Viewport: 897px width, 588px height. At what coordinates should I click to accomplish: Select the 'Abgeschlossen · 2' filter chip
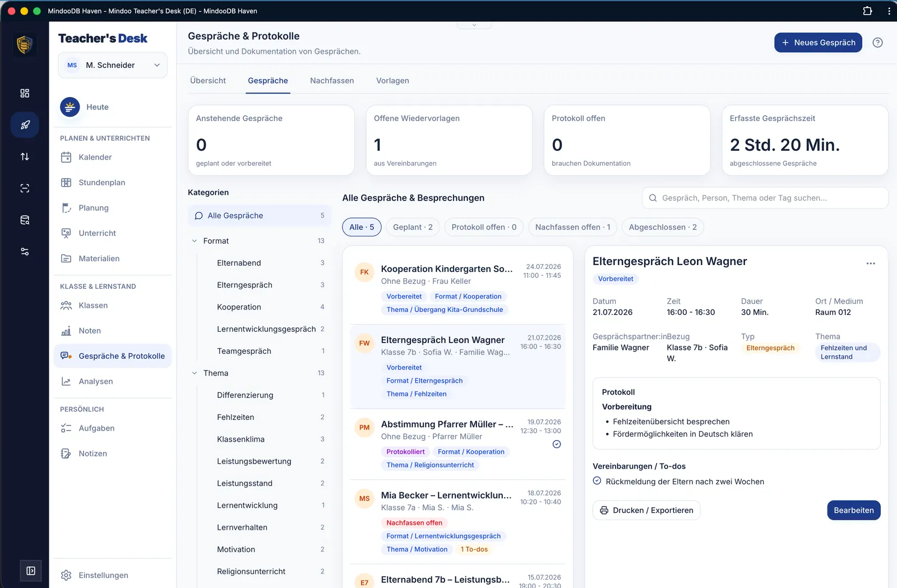tap(663, 227)
